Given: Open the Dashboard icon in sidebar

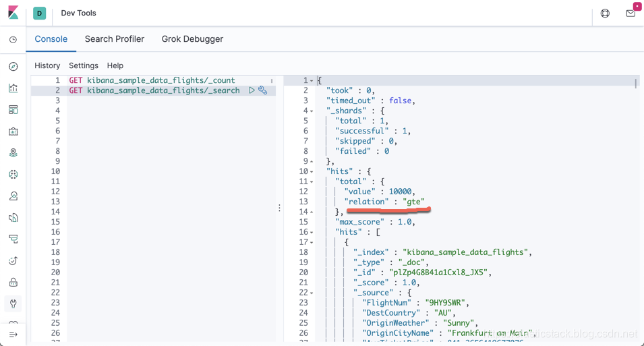Looking at the screenshot, I should (13, 110).
